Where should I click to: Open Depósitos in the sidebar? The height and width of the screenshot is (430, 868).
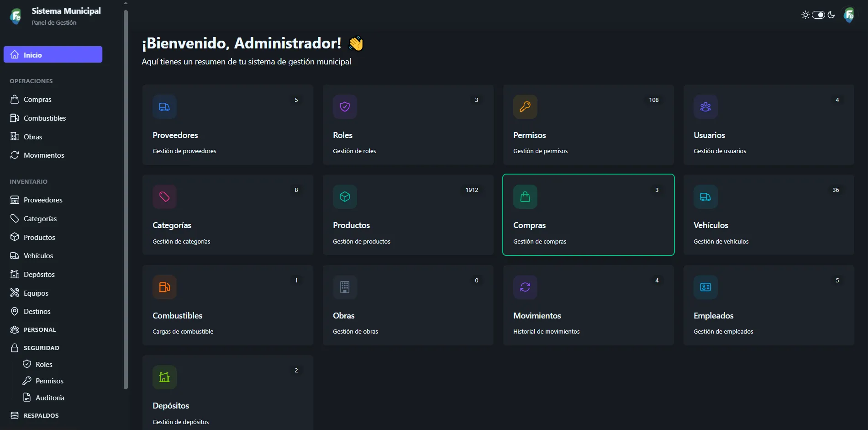(x=53, y=274)
